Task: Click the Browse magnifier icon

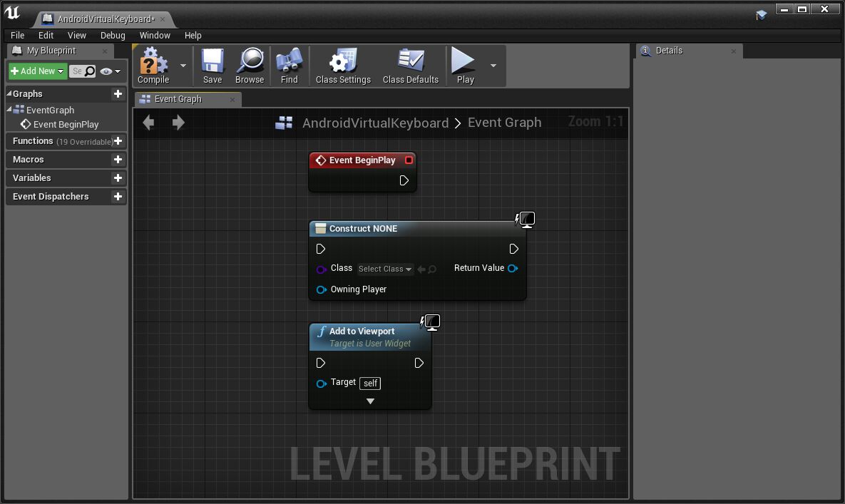Action: coord(250,63)
